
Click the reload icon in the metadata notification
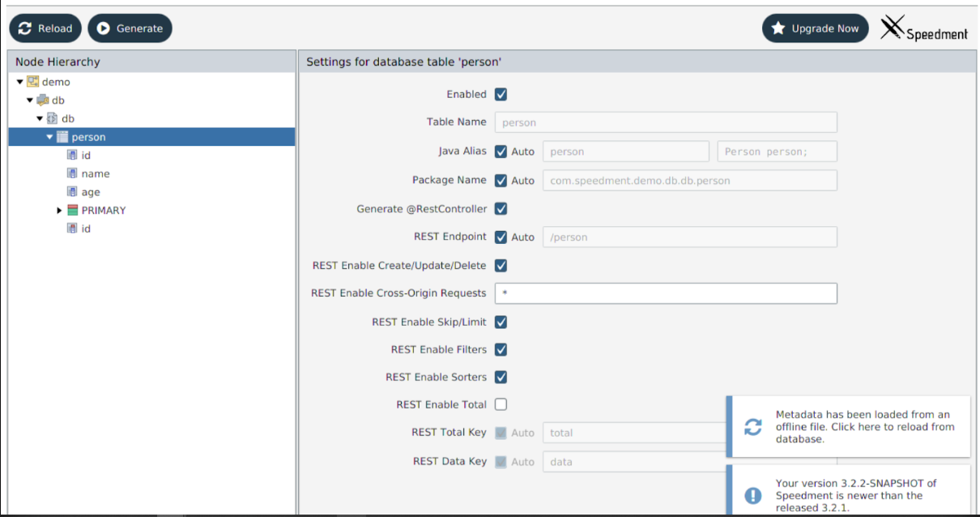753,427
